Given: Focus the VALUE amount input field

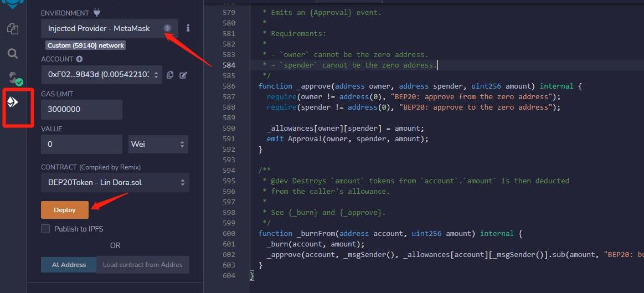Looking at the screenshot, I should pos(81,145).
